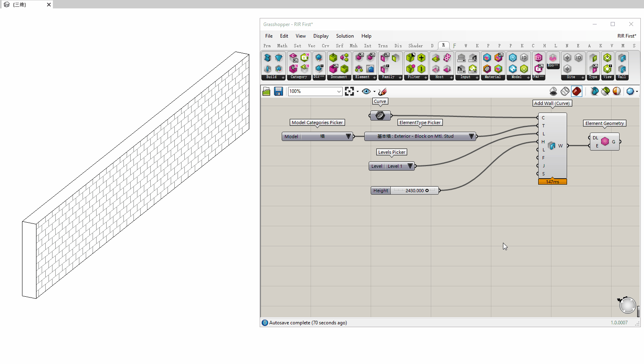Switch to the Math ribbon tab

coord(282,46)
